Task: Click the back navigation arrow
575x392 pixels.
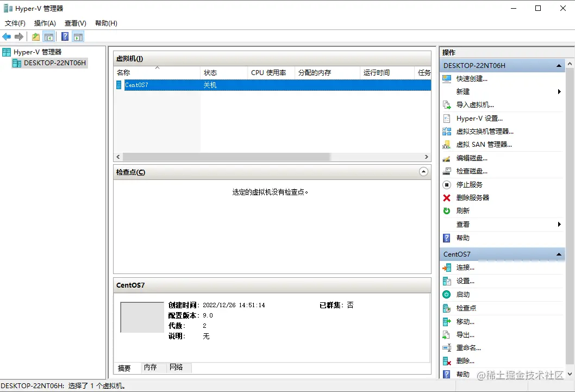Action: pos(6,36)
